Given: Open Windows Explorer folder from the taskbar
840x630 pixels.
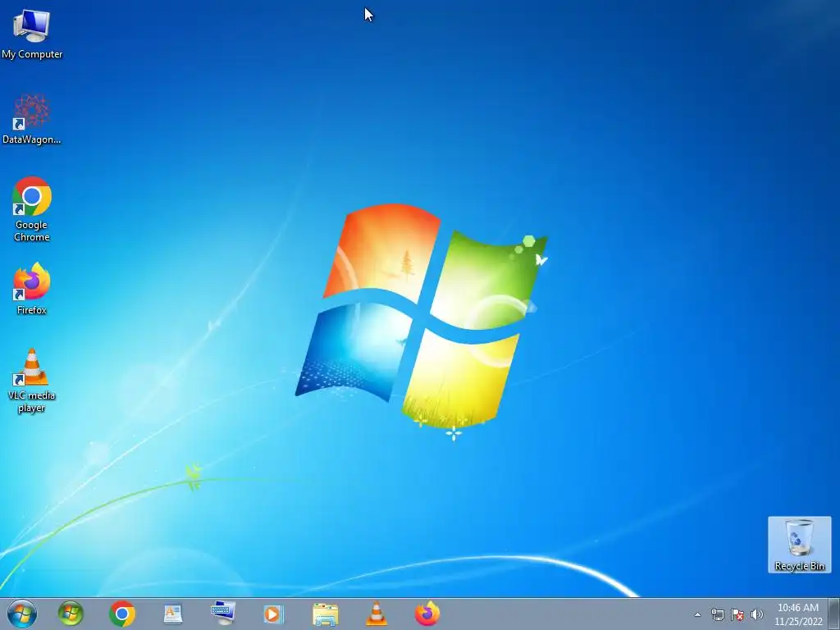Looking at the screenshot, I should tap(325, 614).
